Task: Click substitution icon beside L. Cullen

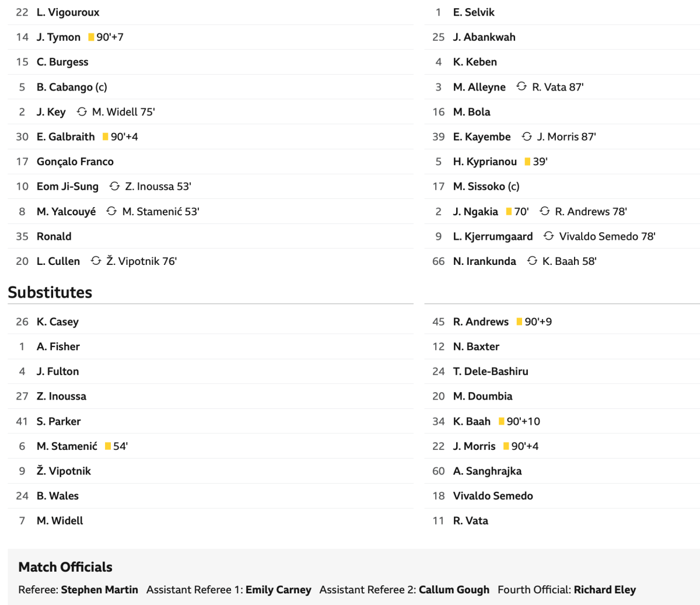Action: coord(96,261)
